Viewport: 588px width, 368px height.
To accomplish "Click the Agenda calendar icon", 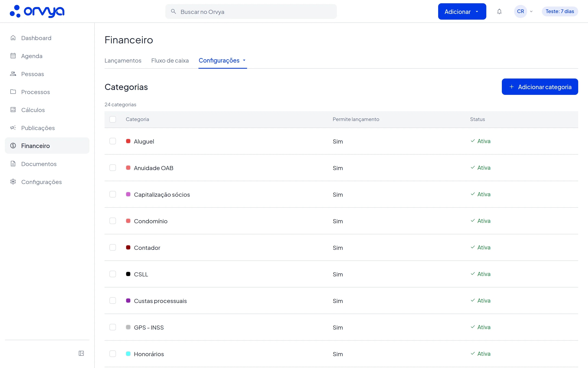I will (x=13, y=56).
